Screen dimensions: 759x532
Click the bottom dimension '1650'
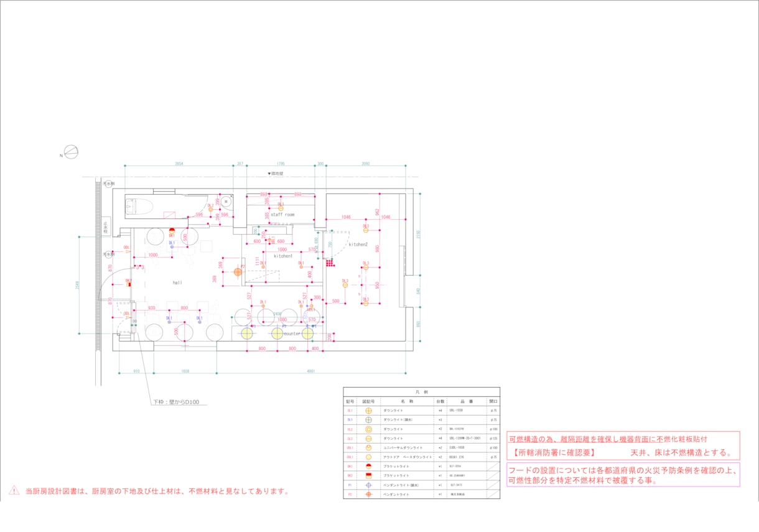click(185, 371)
